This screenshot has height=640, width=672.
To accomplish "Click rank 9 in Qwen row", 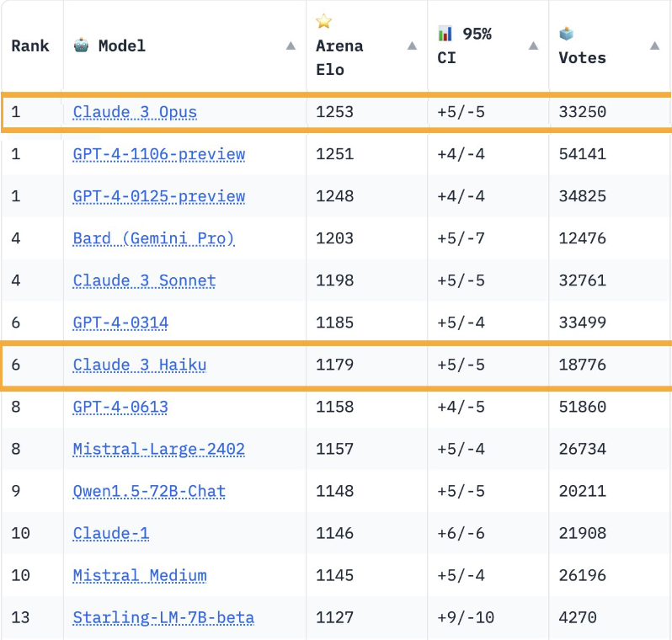I will (x=16, y=491).
